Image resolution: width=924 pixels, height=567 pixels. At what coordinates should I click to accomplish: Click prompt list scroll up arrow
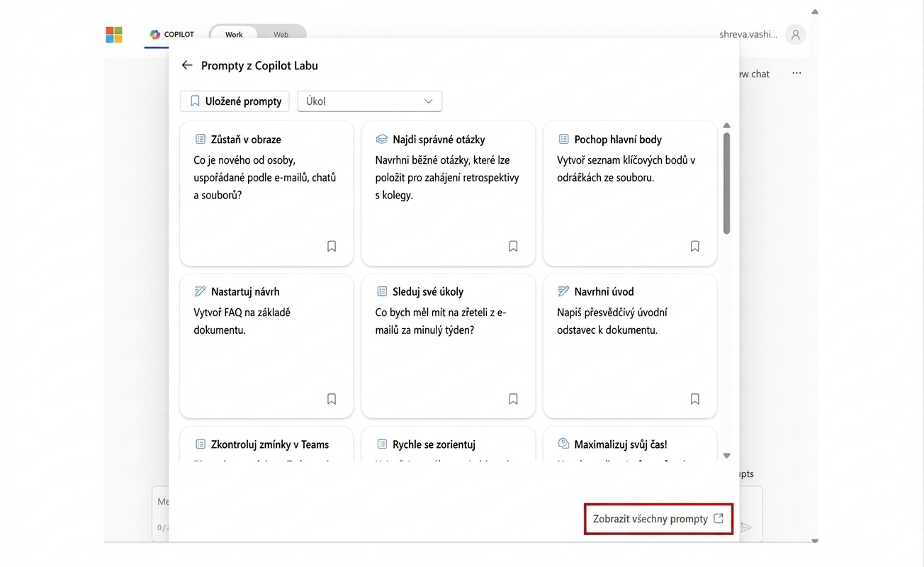click(726, 125)
